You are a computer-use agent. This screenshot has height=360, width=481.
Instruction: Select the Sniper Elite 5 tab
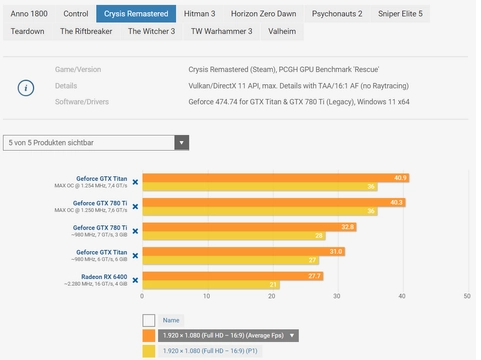[x=400, y=14]
